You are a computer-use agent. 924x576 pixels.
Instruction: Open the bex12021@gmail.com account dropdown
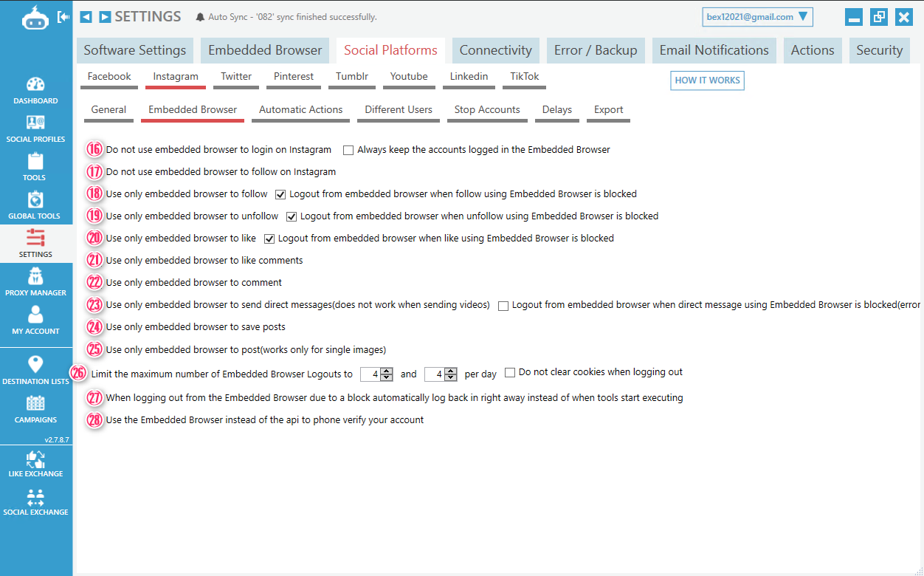(x=757, y=17)
